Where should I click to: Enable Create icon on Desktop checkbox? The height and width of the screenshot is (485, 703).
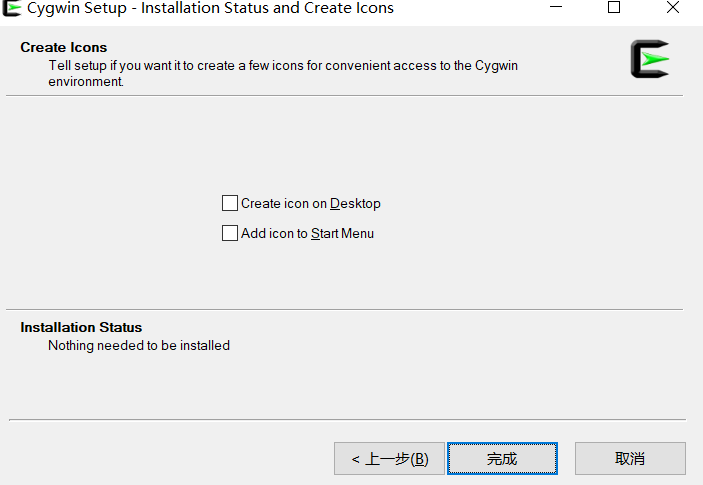pos(230,203)
